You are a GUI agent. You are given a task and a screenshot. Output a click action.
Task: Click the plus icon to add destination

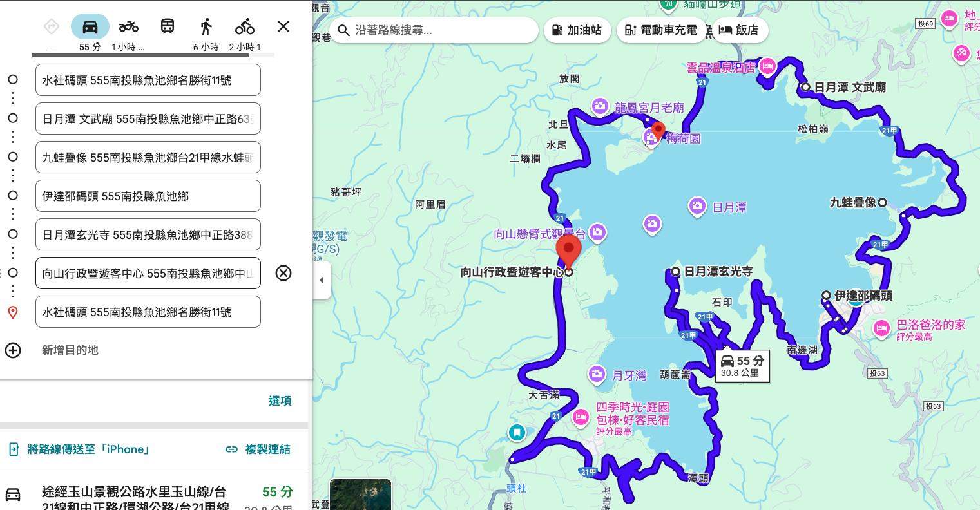pos(13,350)
